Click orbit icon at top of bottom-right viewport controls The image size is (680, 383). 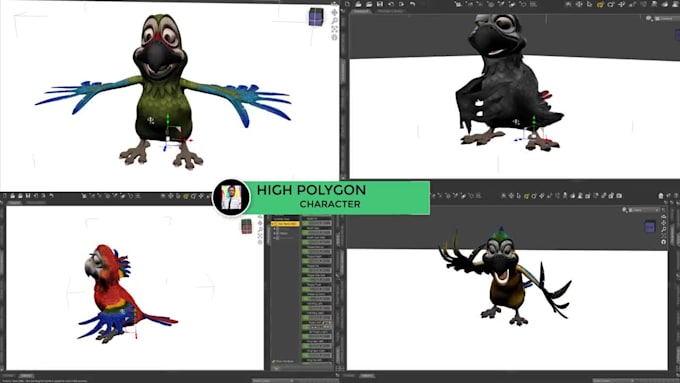[x=664, y=216]
